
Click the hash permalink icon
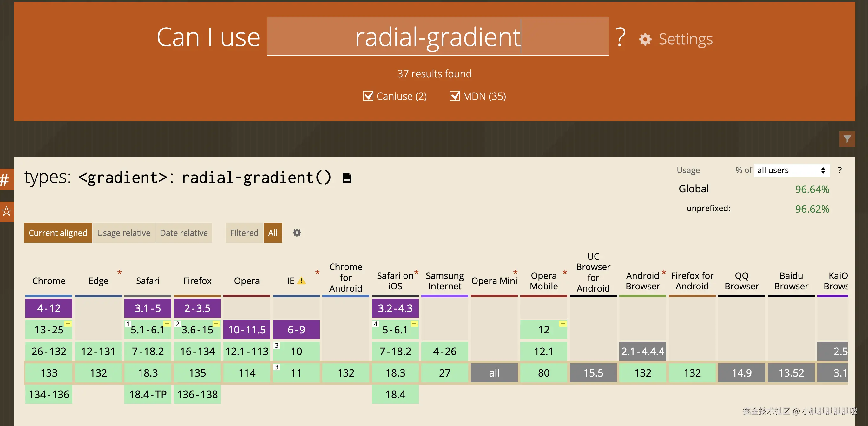tap(5, 179)
